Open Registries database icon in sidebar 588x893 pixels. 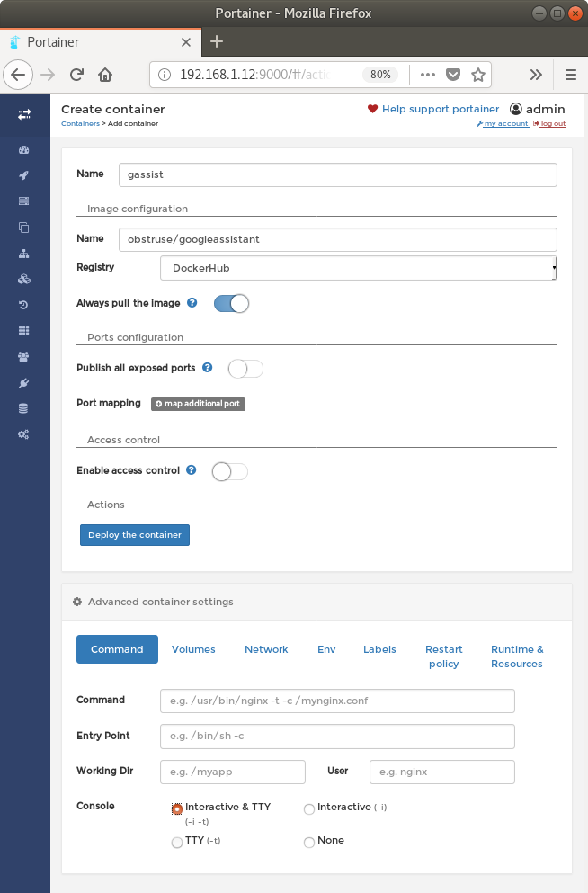[x=24, y=408]
